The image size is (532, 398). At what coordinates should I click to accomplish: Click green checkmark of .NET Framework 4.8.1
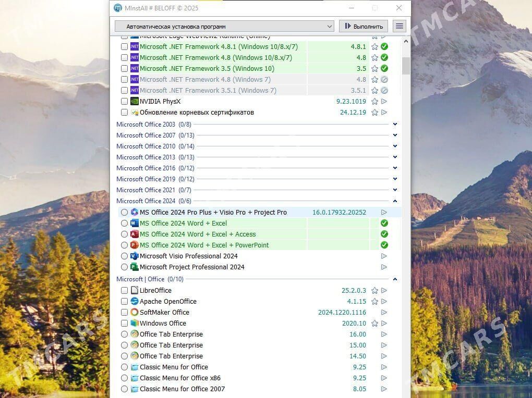click(384, 47)
